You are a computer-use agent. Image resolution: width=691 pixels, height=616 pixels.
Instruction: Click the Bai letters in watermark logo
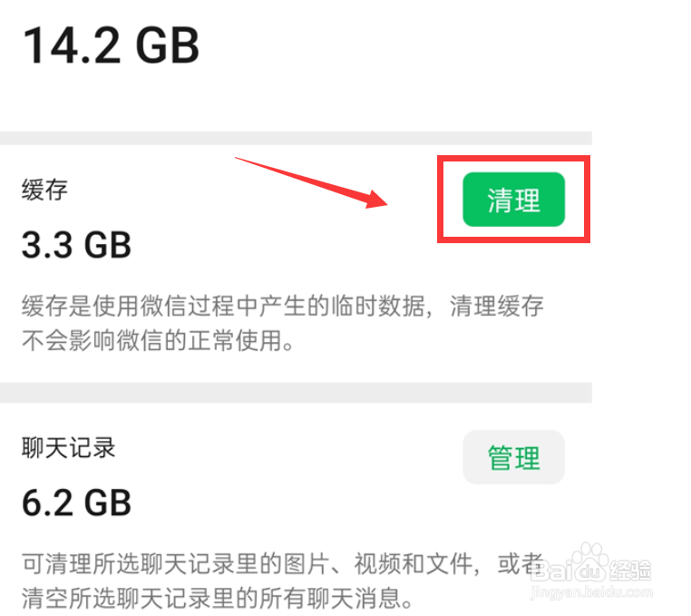pyautogui.click(x=550, y=572)
